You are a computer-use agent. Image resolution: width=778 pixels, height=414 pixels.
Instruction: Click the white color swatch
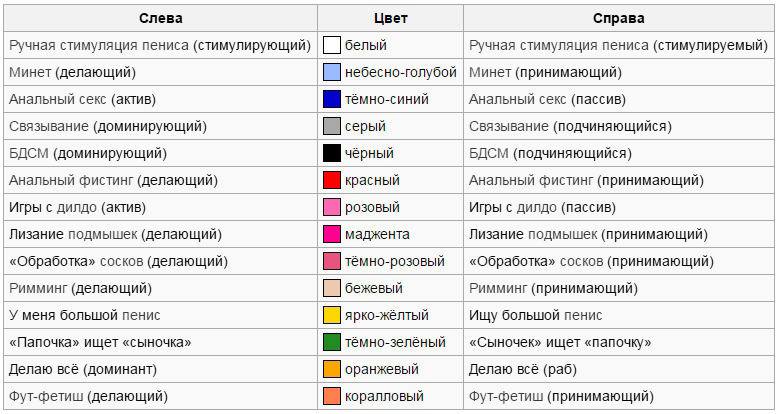click(x=332, y=45)
